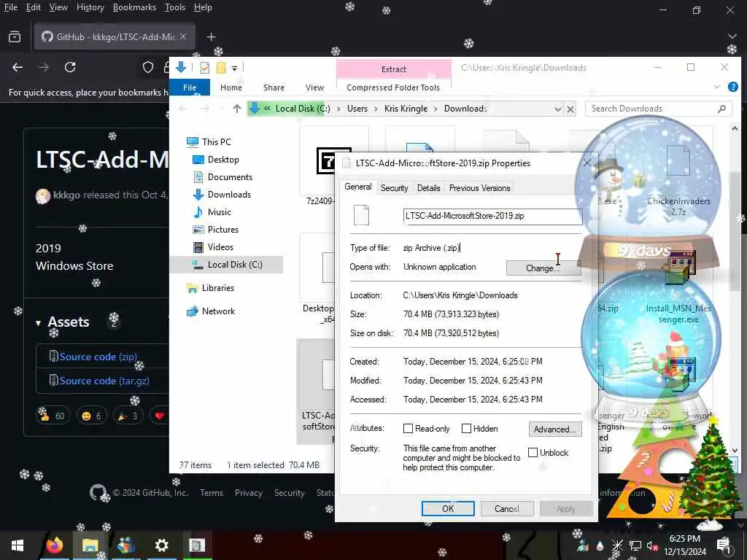Viewport: 747px width, 560px height.
Task: Open a new Firefox tab with plus icon
Action: click(x=211, y=36)
